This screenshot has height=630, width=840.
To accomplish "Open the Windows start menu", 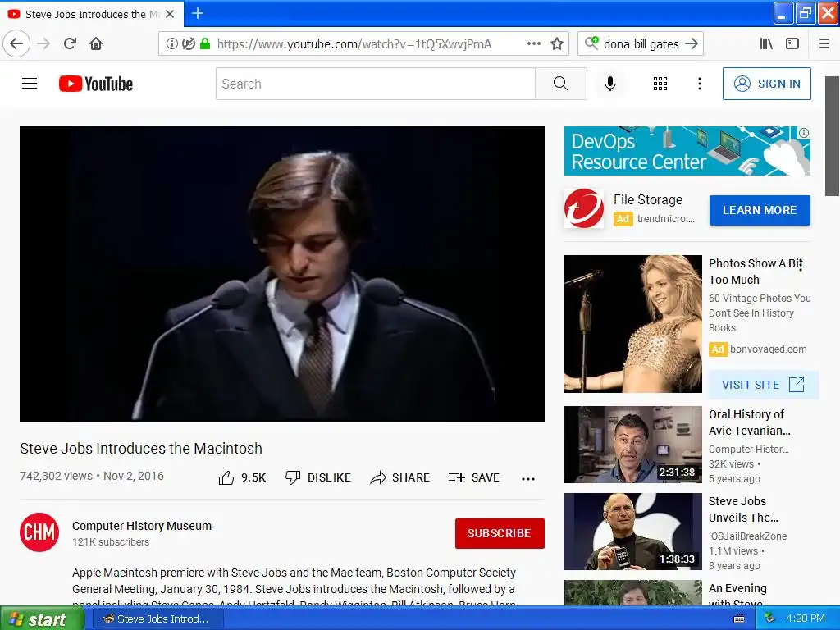I will click(x=42, y=619).
